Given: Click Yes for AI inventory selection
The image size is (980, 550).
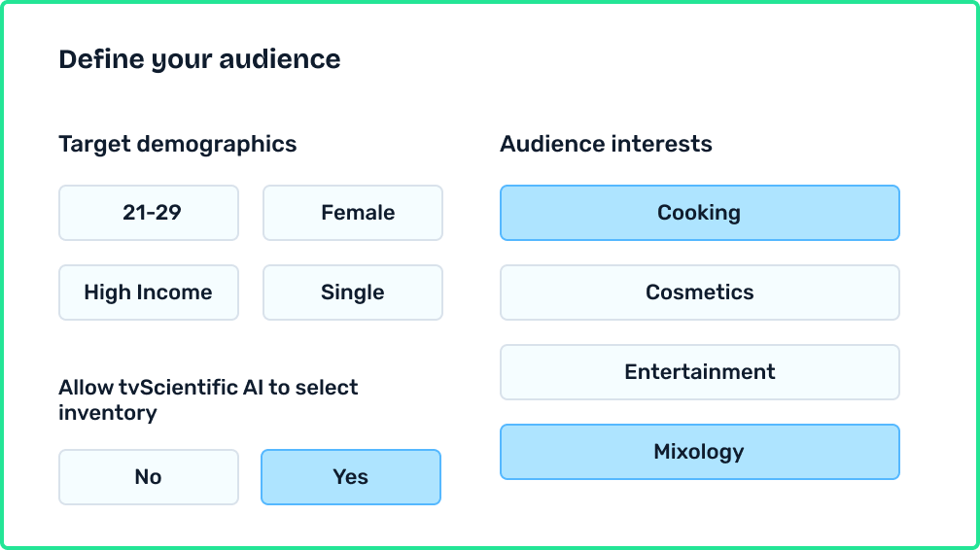Looking at the screenshot, I should (x=351, y=477).
